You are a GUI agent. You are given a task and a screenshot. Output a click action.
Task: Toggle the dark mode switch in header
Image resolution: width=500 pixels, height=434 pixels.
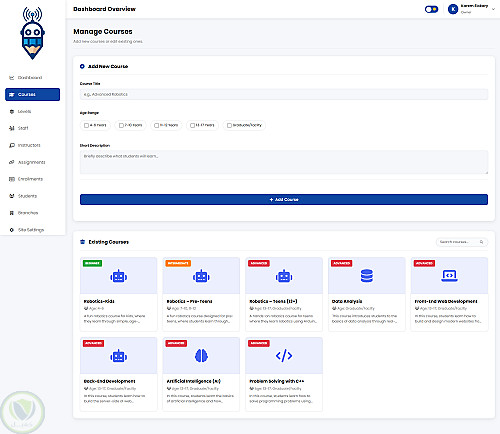tap(431, 9)
